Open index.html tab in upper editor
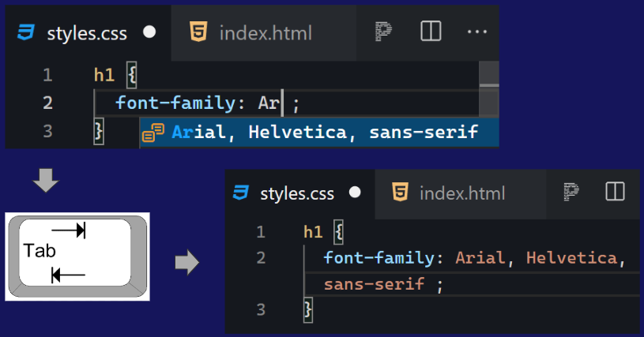This screenshot has height=337, width=644. coord(264,33)
